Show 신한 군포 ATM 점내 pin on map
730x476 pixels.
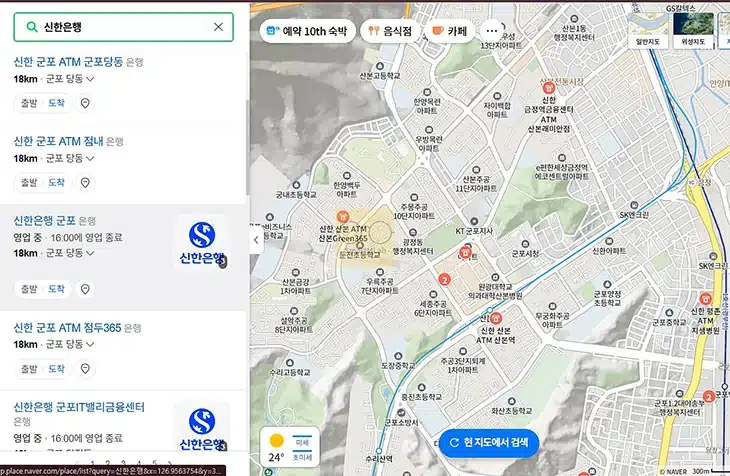click(85, 182)
